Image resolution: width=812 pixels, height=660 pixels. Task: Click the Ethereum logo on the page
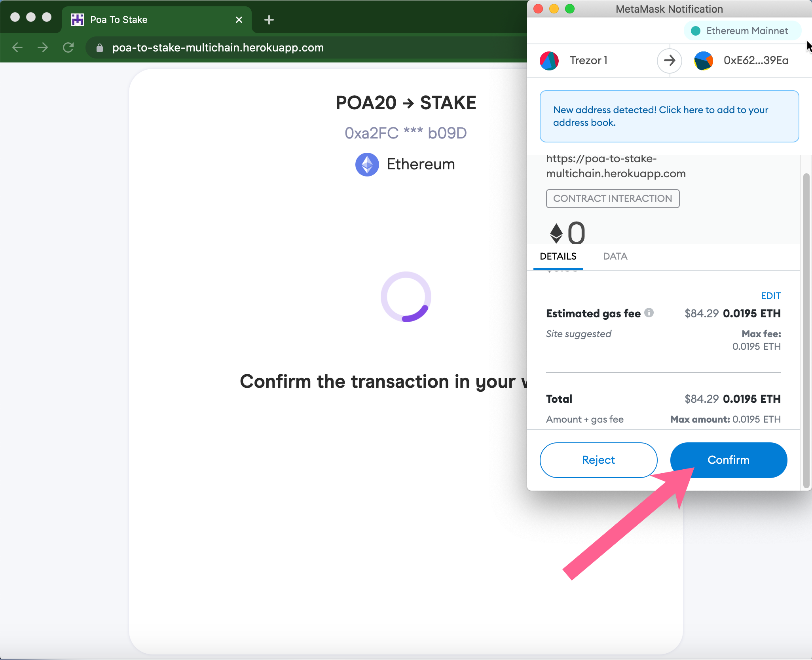click(x=367, y=165)
